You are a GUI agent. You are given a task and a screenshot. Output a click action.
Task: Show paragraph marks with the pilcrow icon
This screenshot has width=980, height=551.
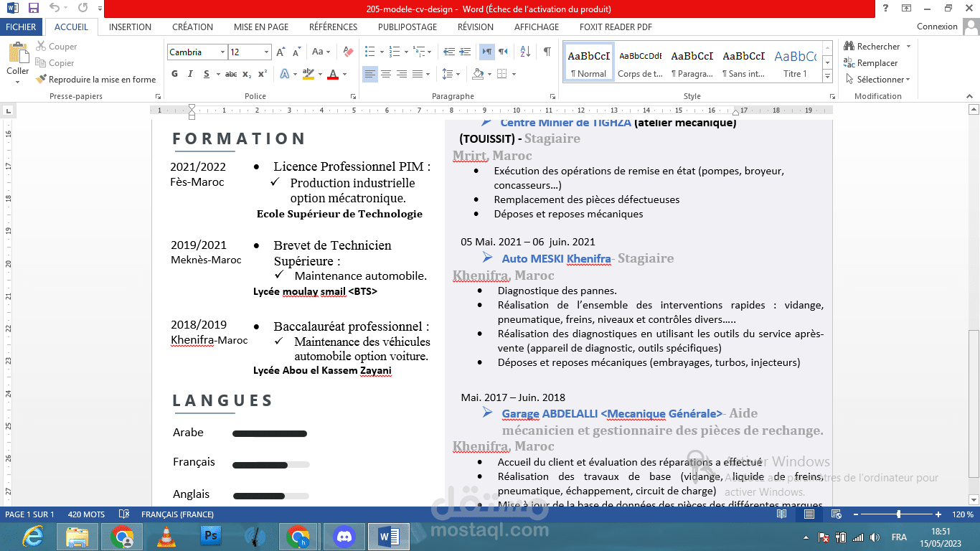click(x=547, y=52)
